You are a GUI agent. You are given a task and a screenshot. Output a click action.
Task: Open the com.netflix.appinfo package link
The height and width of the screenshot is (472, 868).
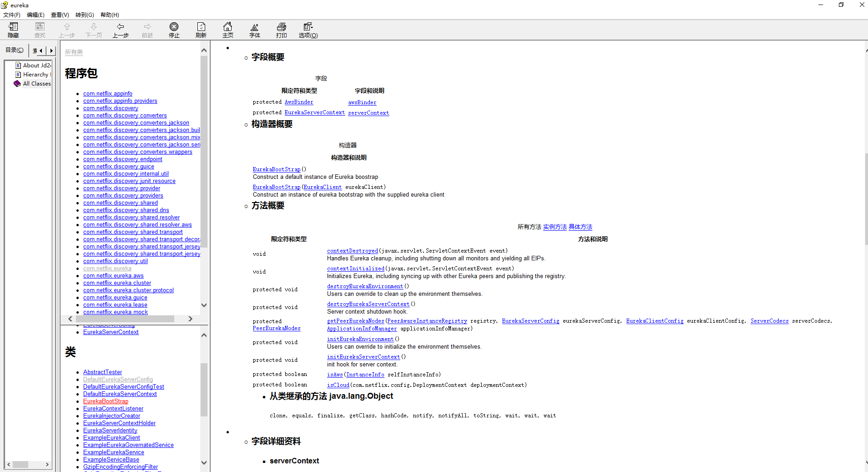[108, 94]
